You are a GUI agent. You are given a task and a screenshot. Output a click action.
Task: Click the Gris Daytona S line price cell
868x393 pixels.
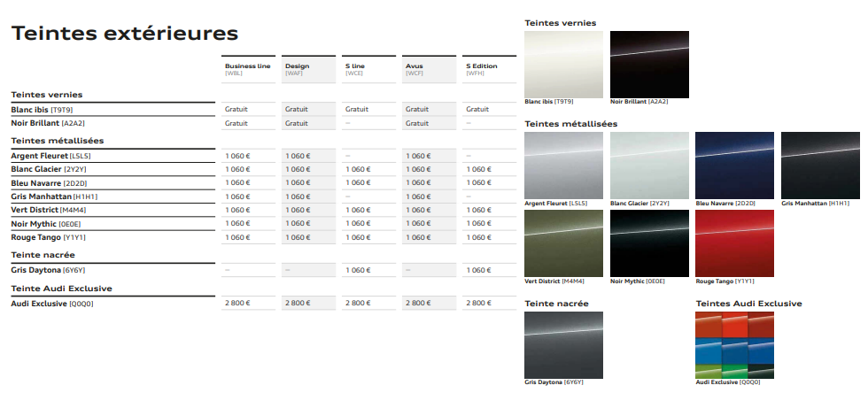tap(358, 269)
